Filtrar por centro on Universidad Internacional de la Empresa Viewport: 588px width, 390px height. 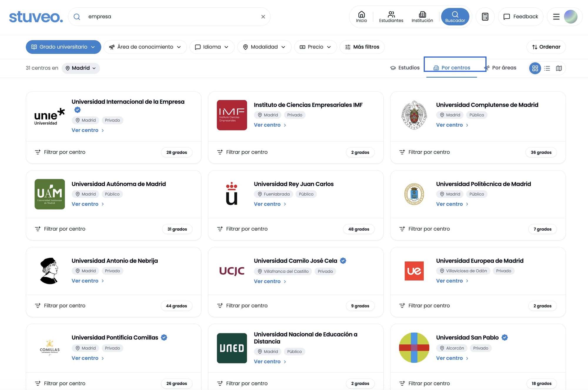click(60, 152)
